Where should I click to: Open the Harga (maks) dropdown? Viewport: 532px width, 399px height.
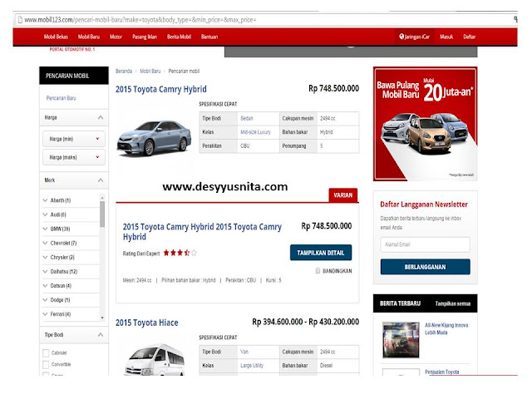pyautogui.click(x=74, y=157)
